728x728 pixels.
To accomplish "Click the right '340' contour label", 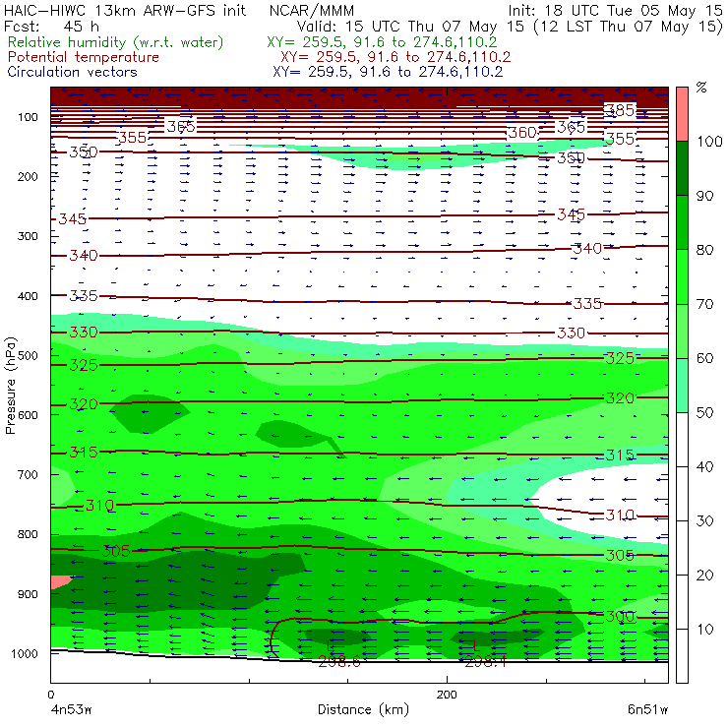I will coord(587,248).
